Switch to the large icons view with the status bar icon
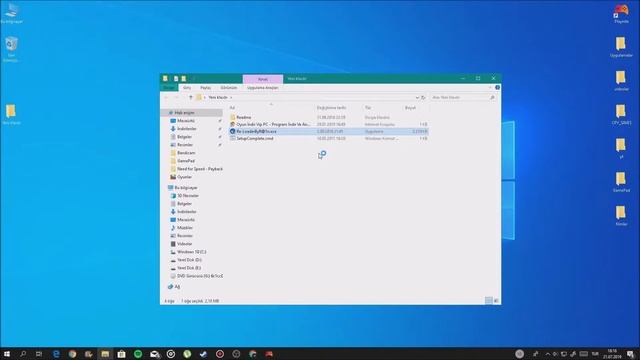640x360 pixels. click(496, 301)
